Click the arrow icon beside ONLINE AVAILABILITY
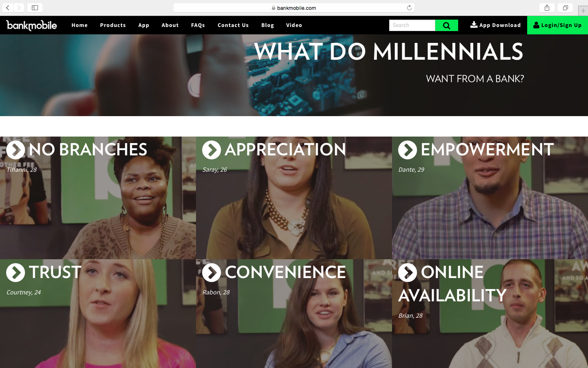 (x=408, y=273)
